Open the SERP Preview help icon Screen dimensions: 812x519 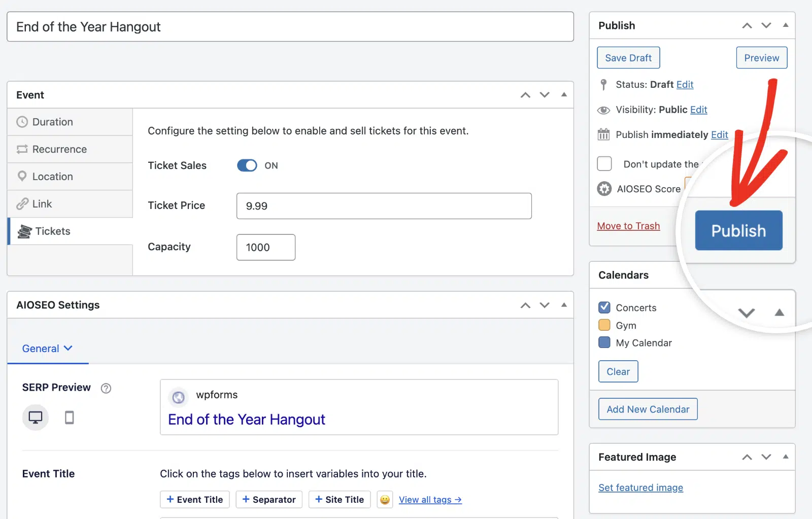point(106,388)
